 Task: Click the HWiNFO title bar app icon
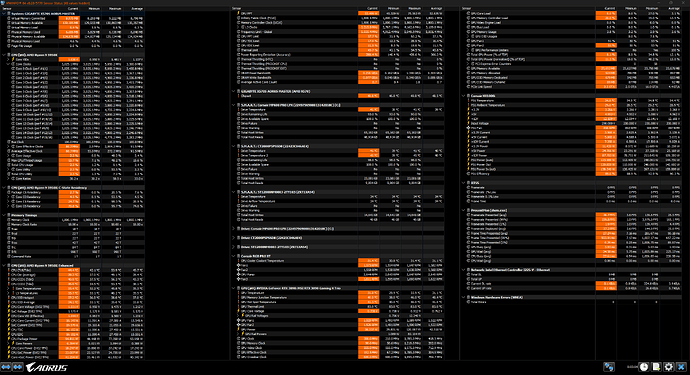coord(3,3)
